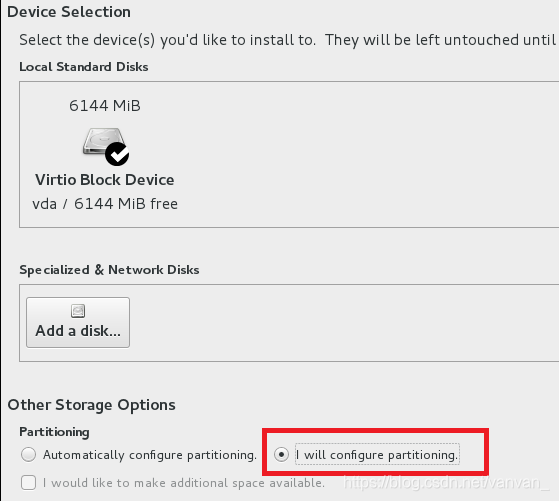
Task: Enable the make additional space available checkbox
Action: pyautogui.click(x=28, y=483)
